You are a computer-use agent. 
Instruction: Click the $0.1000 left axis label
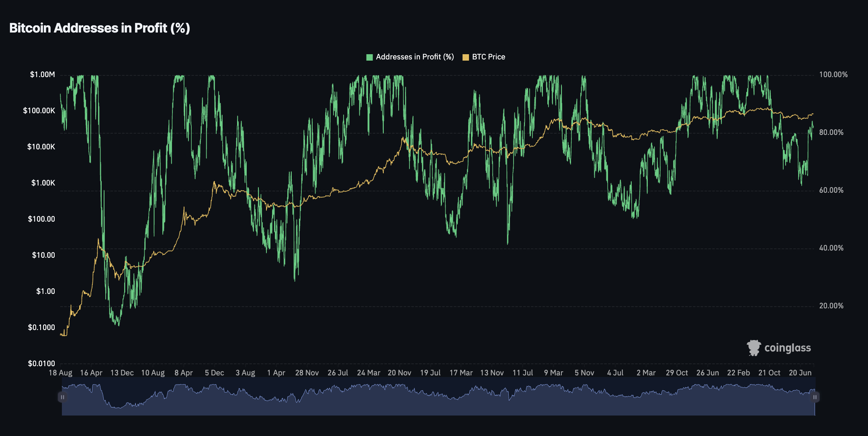41,328
